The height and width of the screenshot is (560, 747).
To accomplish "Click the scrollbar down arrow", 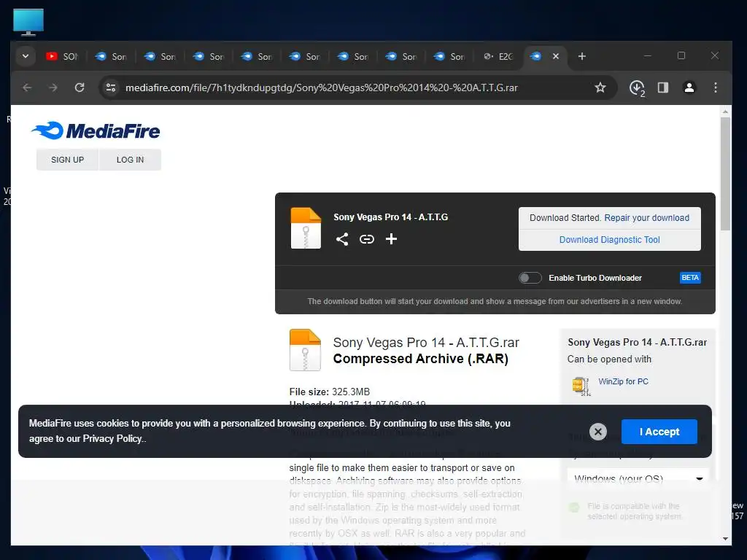I will [x=725, y=539].
